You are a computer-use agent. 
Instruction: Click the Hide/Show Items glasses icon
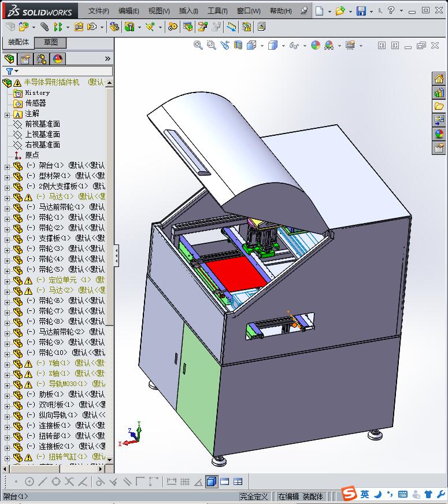[294, 45]
